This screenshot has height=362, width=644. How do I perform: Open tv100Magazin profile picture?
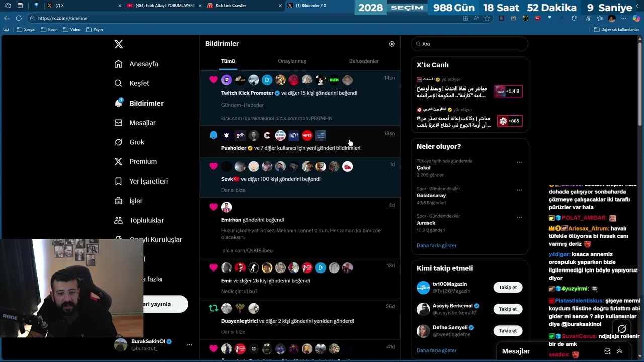pyautogui.click(x=423, y=288)
